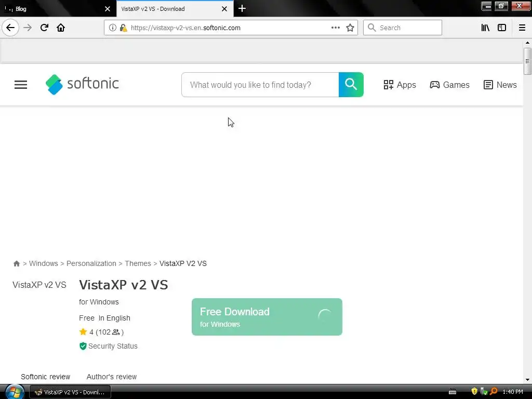The height and width of the screenshot is (399, 532).
Task: Show site information icon in address bar
Action: 112,28
